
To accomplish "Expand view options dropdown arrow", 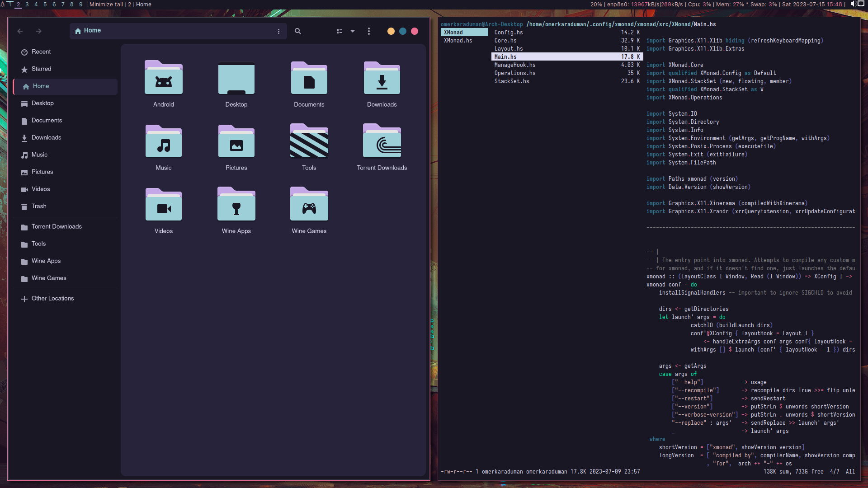I will pyautogui.click(x=353, y=31).
